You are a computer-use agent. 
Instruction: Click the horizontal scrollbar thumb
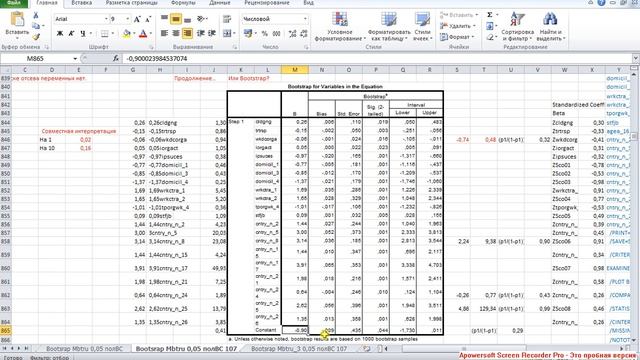[464, 349]
